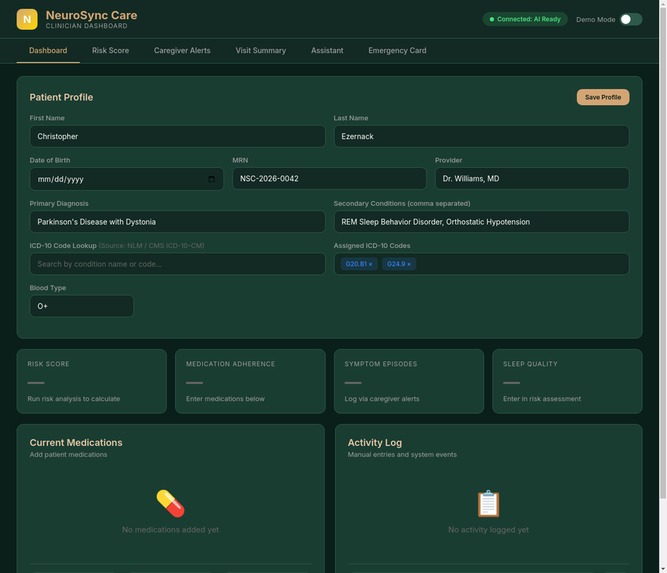This screenshot has width=667, height=573.
Task: Click 'No medications added yet' text
Action: (170, 530)
